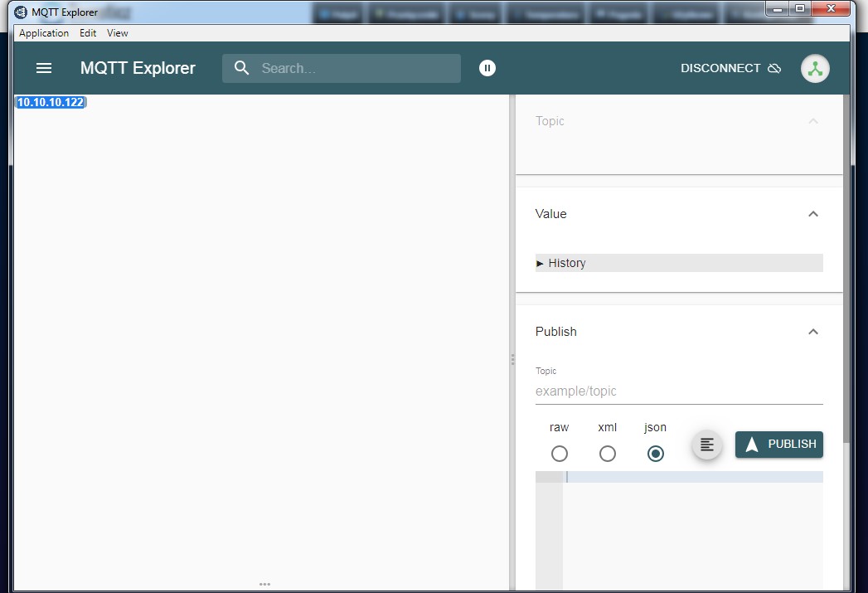Click the vertical panel splitter handle
The width and height of the screenshot is (868, 593).
tap(512, 359)
